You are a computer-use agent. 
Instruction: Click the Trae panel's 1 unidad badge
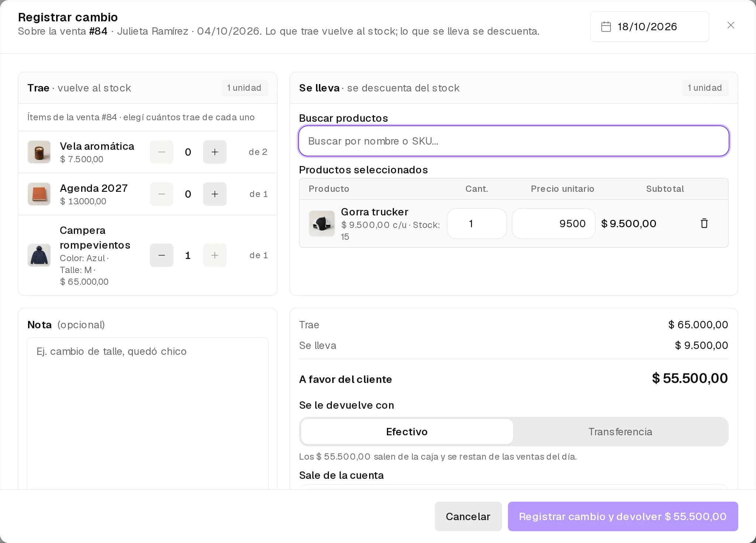(x=244, y=88)
